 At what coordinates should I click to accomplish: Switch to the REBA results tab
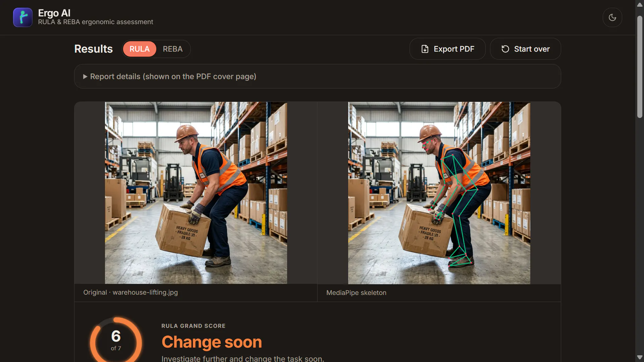pyautogui.click(x=173, y=49)
